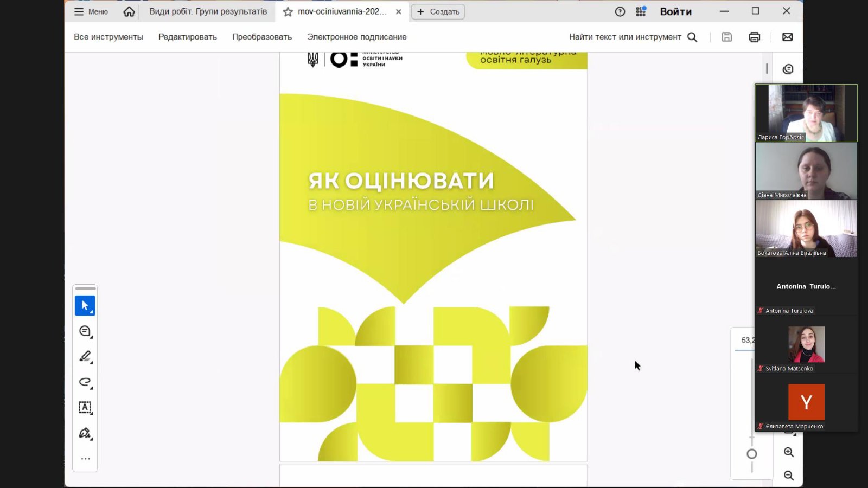
Task: Switch to Види робіт. Групи результатів tab
Action: (208, 11)
